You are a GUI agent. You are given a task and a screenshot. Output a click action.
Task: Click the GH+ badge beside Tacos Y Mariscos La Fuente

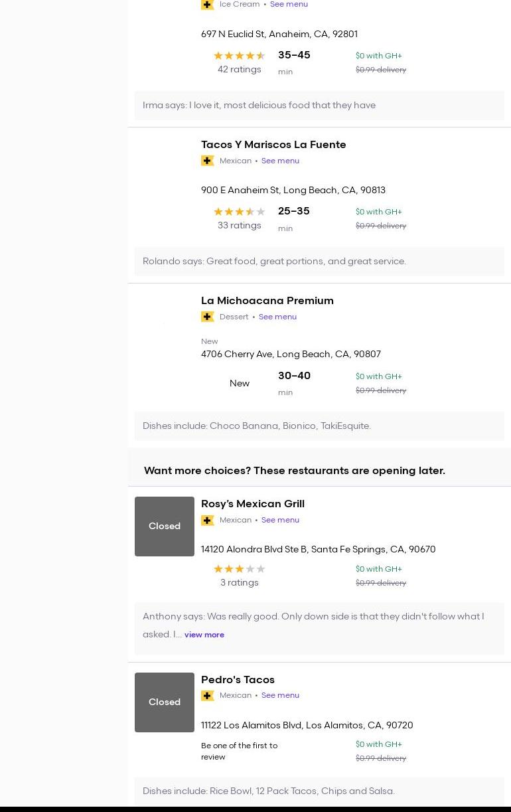208,161
